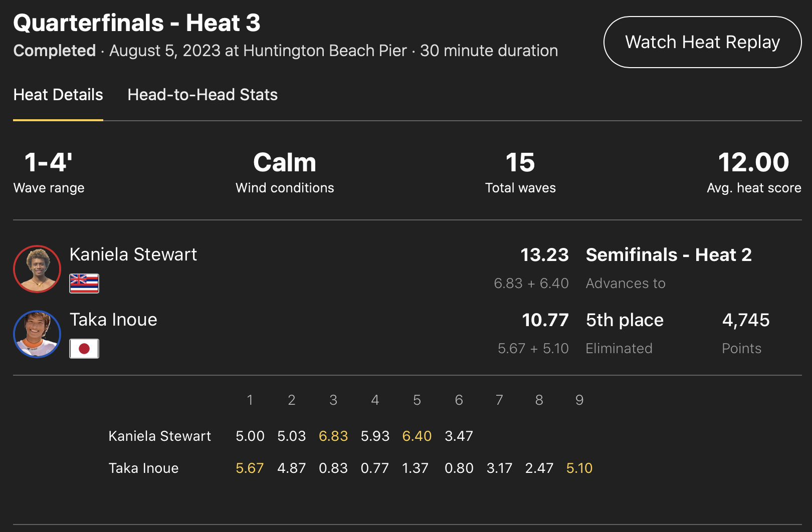Click Kaniela Stewart's 6.40 wave score
Image resolution: width=812 pixels, height=532 pixels.
[x=417, y=436]
